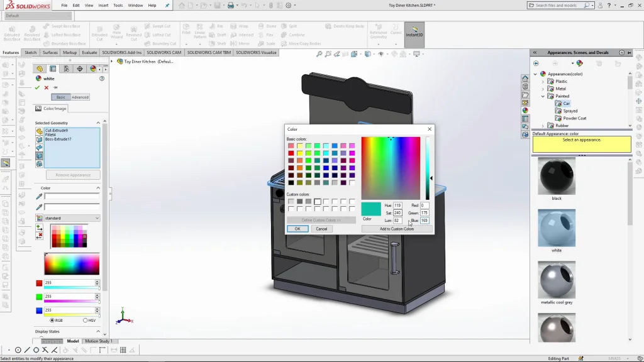Select the black appearance sphere thumbnail
This screenshot has height=362, width=644.
tap(557, 177)
